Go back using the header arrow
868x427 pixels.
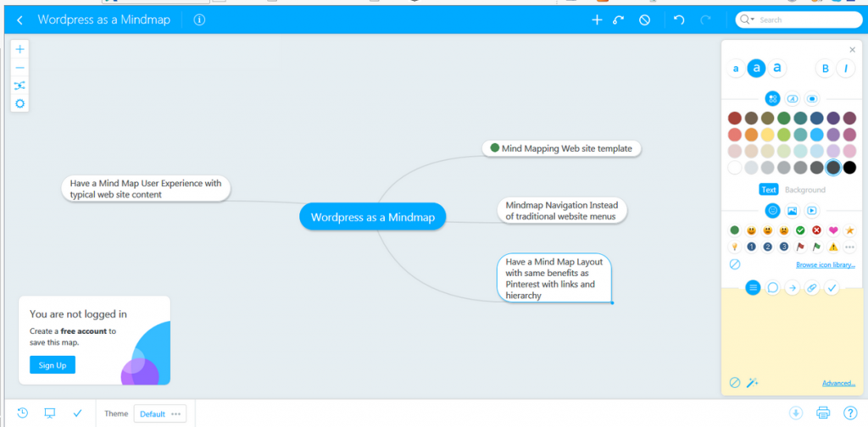pos(20,20)
